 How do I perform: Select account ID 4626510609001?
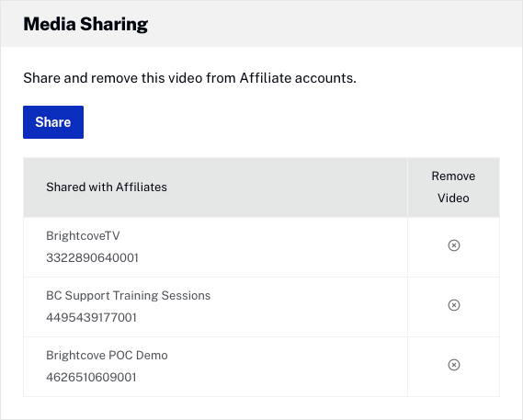coord(91,378)
